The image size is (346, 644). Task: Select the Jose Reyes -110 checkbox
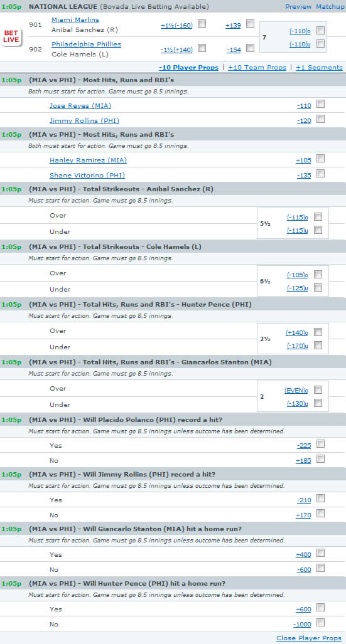320,104
